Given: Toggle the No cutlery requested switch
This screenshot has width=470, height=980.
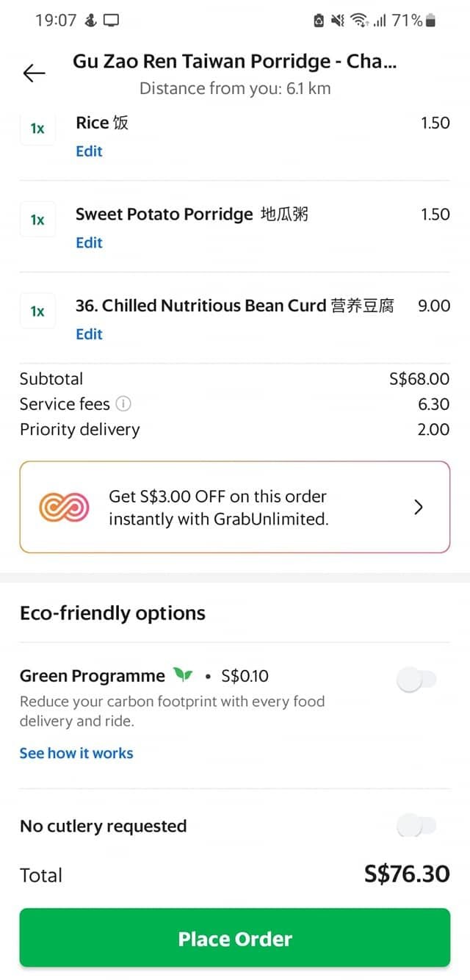Looking at the screenshot, I should pyautogui.click(x=416, y=826).
